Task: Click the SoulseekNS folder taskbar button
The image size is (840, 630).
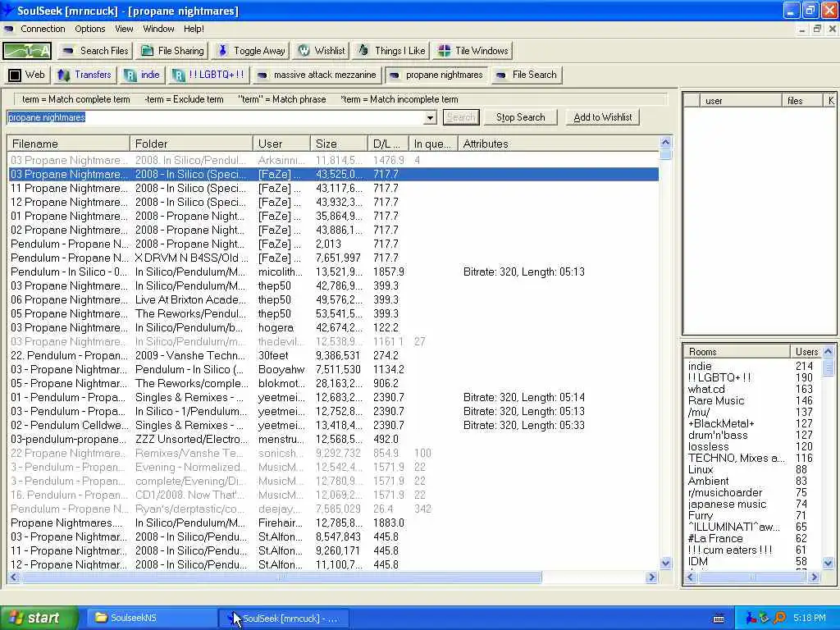Action: pyautogui.click(x=151, y=618)
